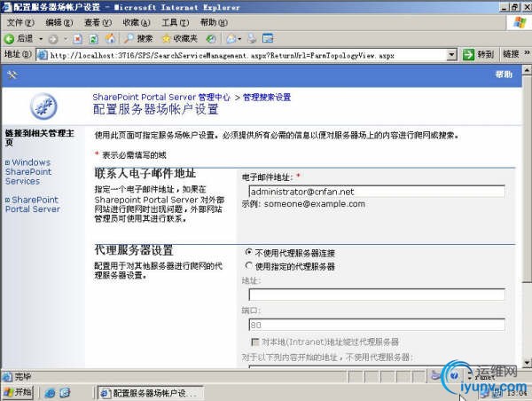
Task: Click the page scrollbar down arrow
Action: tap(527, 363)
